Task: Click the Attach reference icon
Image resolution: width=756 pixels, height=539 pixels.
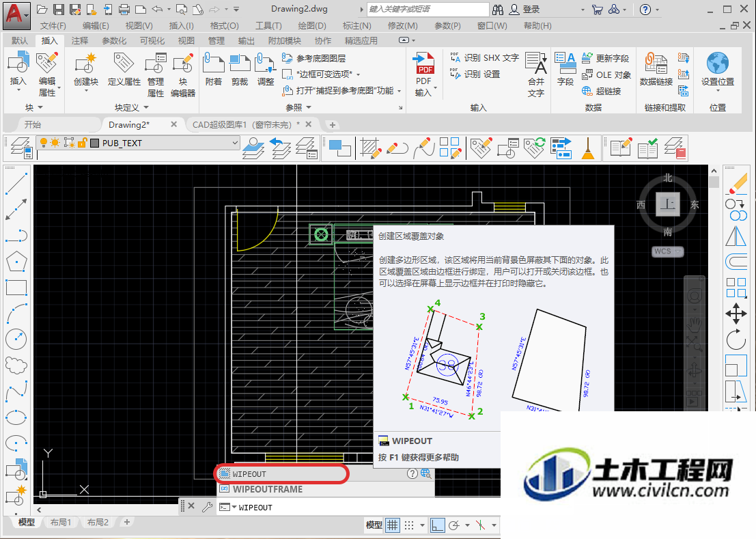Action: pyautogui.click(x=214, y=63)
